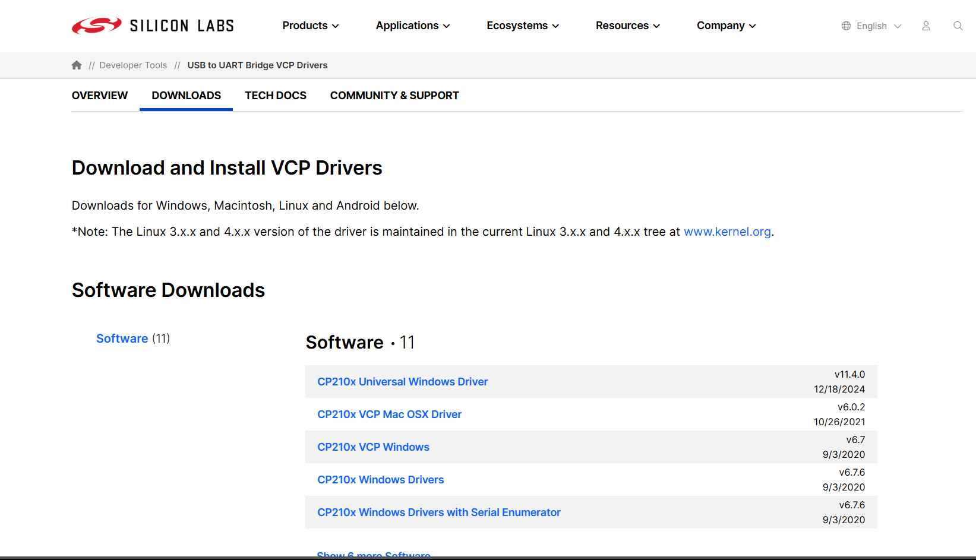The image size is (976, 560).
Task: Click USB to UART Bridge VCP Drivers breadcrumb
Action: click(257, 65)
